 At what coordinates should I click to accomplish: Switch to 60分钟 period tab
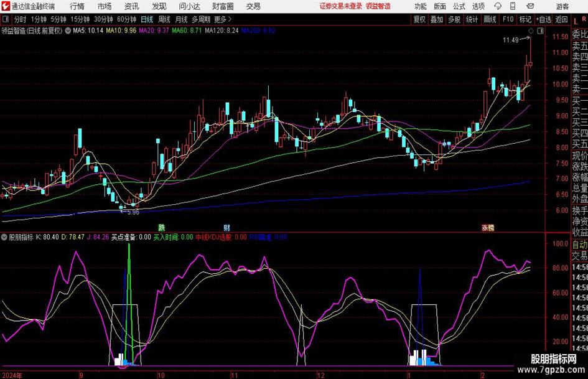pyautogui.click(x=126, y=19)
